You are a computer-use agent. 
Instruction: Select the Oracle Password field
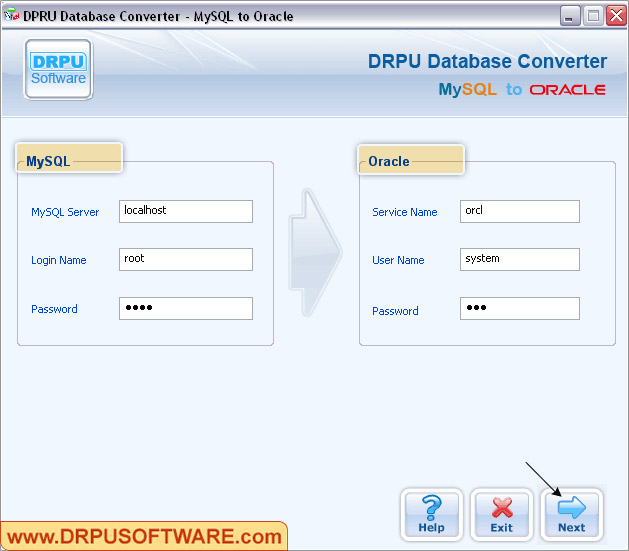click(x=520, y=308)
